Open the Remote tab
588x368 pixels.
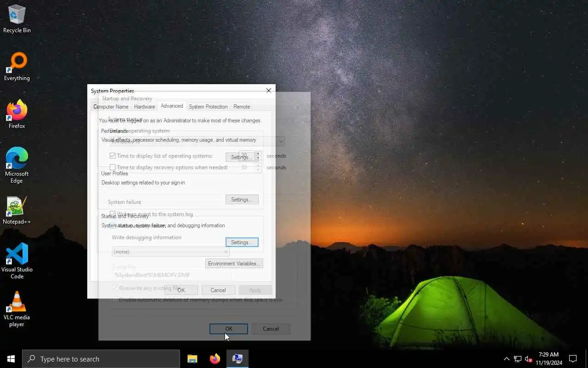tap(242, 107)
